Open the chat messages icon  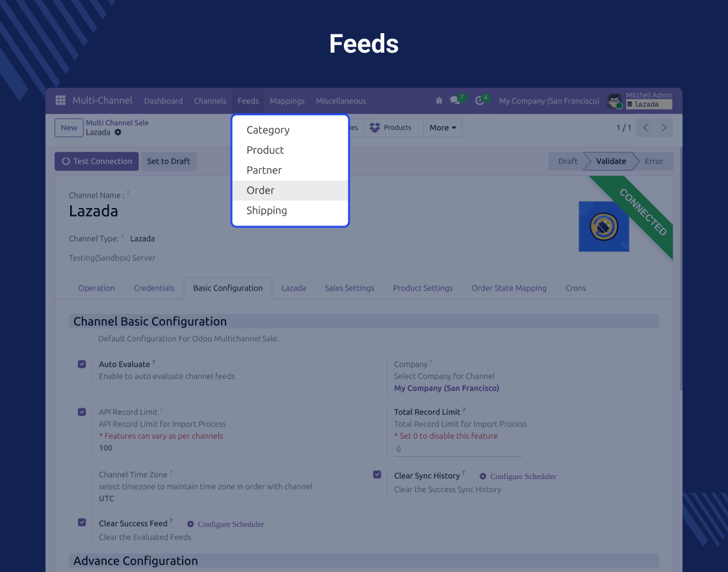455,101
